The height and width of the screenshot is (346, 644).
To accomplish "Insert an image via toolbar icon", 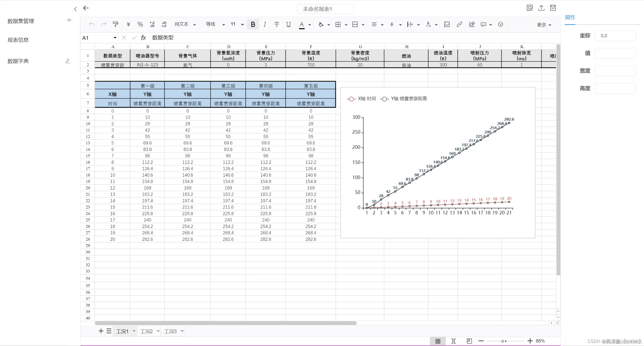I will coord(447,24).
